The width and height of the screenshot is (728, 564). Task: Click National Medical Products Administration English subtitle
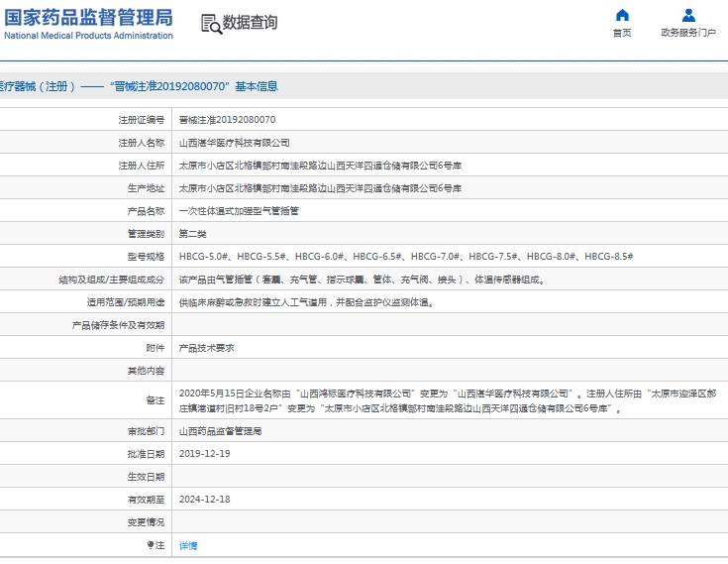point(88,36)
